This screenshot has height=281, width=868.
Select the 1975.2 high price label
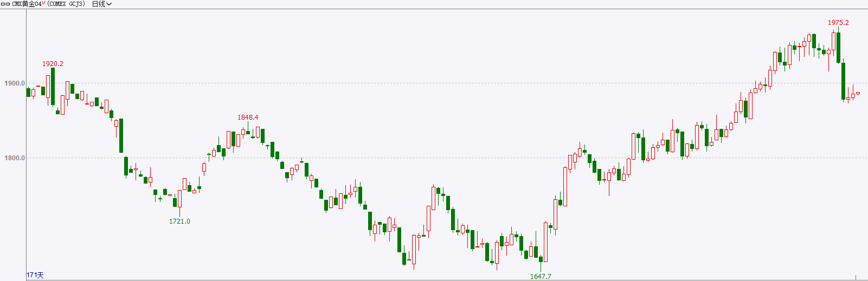(x=838, y=23)
